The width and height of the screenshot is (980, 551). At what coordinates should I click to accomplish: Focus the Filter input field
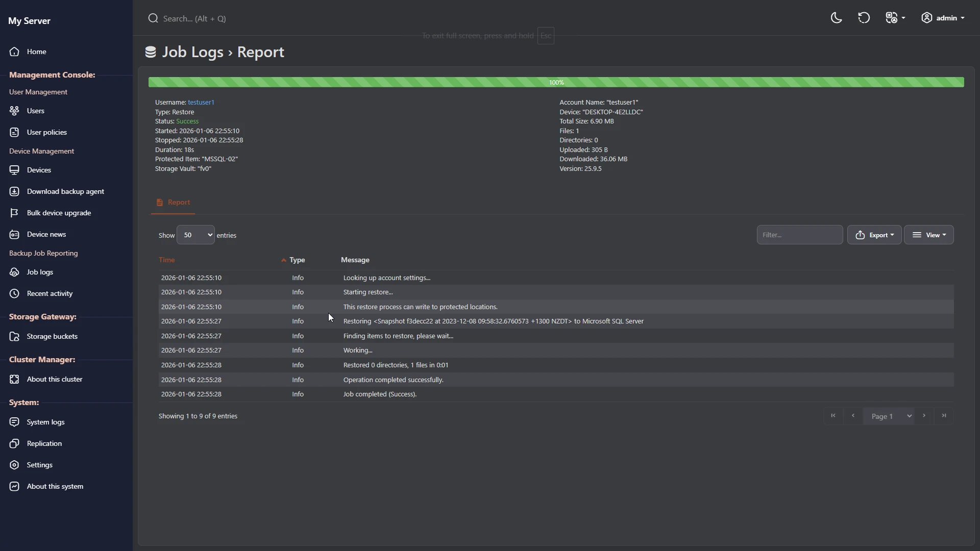[799, 235]
